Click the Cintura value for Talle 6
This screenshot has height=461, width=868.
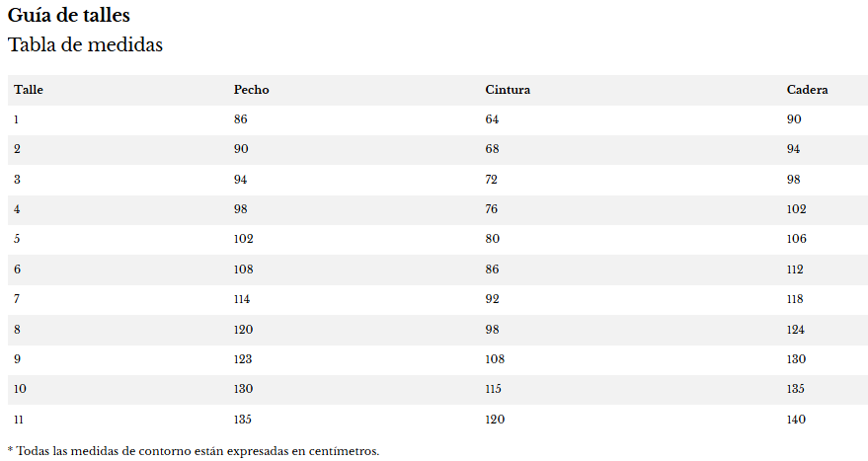coord(492,269)
